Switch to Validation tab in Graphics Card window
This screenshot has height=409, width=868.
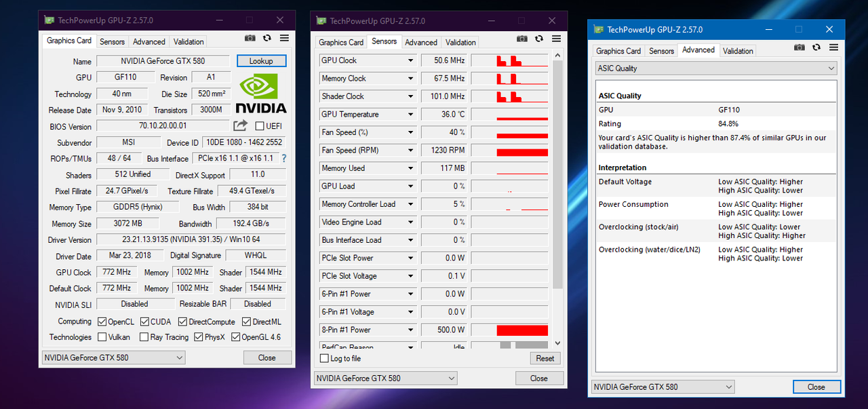point(189,41)
